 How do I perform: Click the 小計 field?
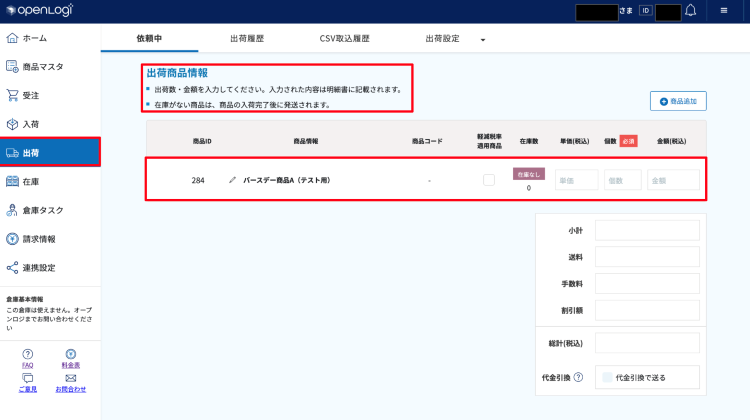(647, 230)
